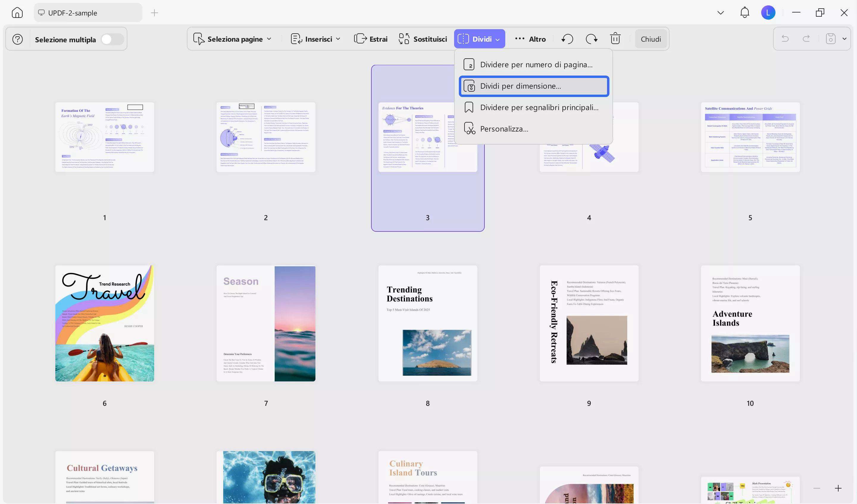Zoom in thumbnails with plus icon
The image size is (857, 504).
838,488
